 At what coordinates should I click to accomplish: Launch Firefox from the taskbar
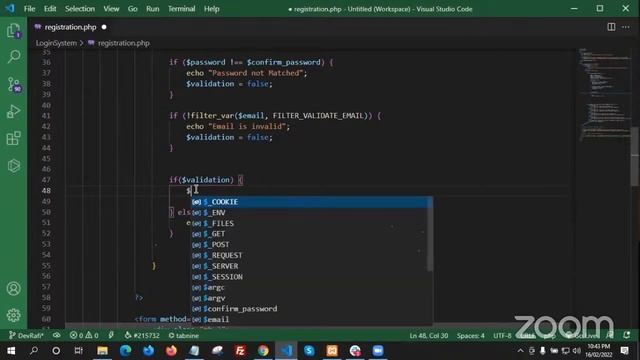point(171,351)
